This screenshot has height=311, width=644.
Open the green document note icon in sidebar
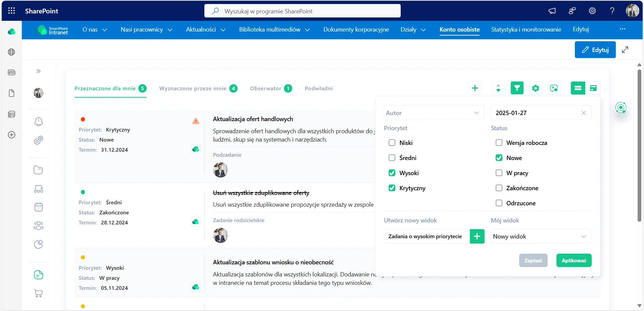click(39, 275)
